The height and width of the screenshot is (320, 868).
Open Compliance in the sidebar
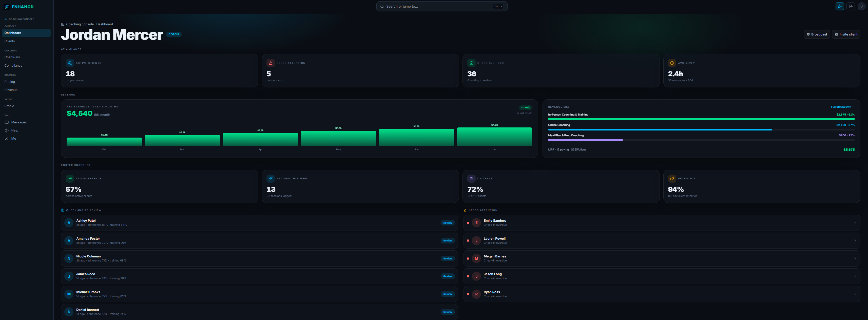tap(26, 66)
